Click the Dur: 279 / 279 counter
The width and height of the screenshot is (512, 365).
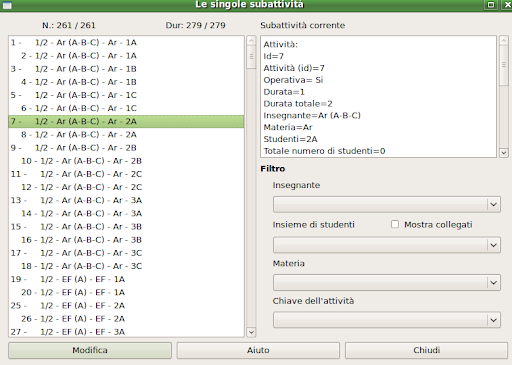click(x=195, y=25)
